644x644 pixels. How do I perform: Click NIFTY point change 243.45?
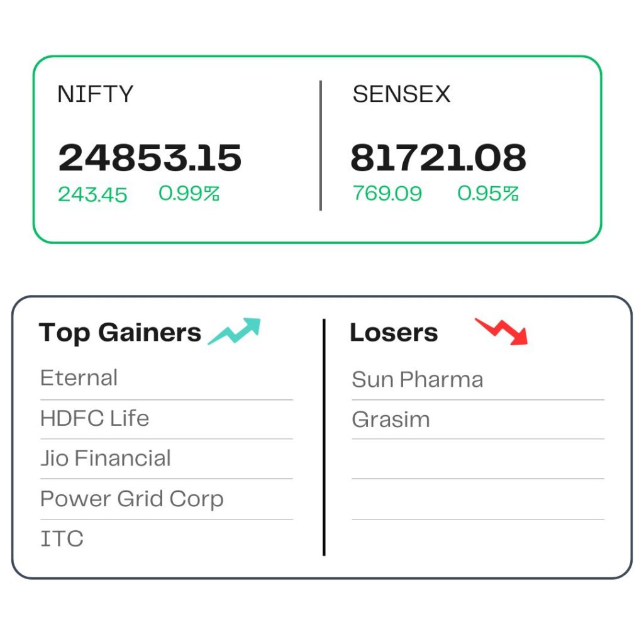[92, 194]
